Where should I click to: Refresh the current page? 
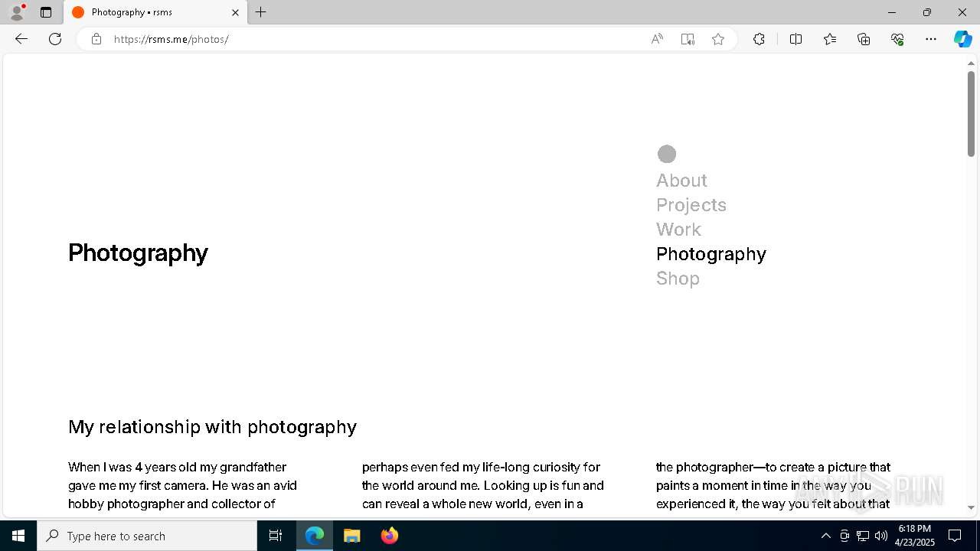click(x=55, y=39)
